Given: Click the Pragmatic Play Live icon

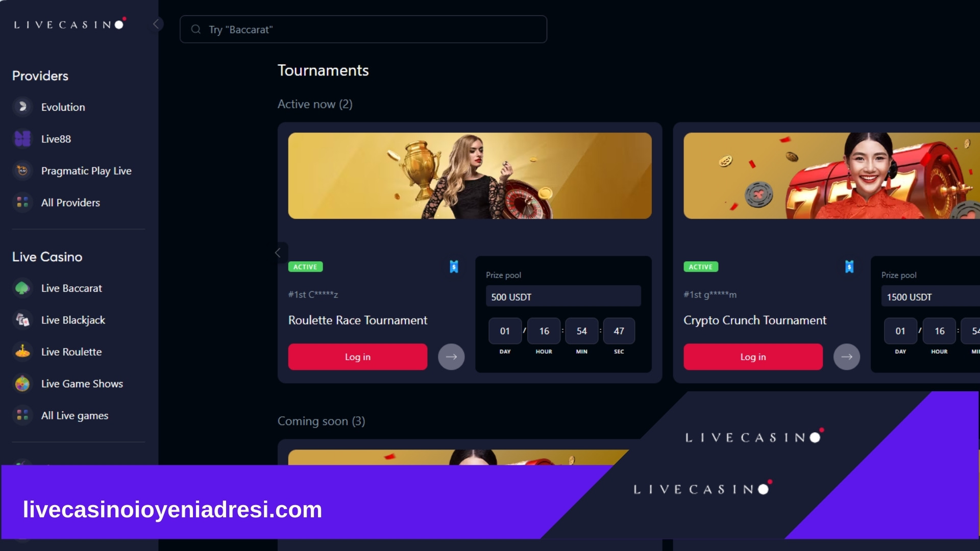Looking at the screenshot, I should tap(22, 170).
